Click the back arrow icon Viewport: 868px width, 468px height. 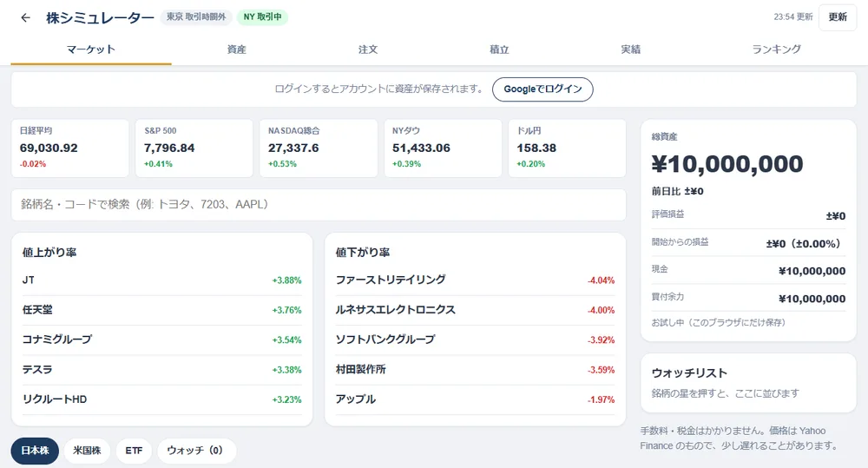[x=25, y=17]
